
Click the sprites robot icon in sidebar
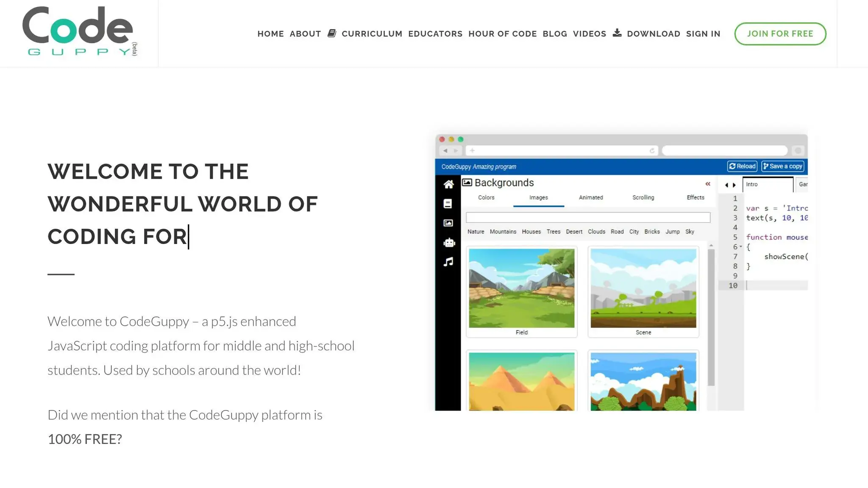point(449,242)
